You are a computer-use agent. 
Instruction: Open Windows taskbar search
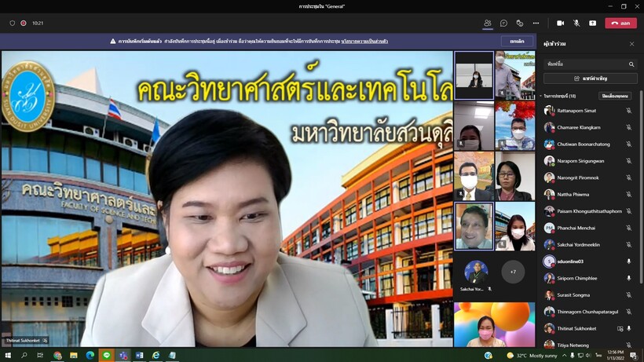pyautogui.click(x=24, y=356)
